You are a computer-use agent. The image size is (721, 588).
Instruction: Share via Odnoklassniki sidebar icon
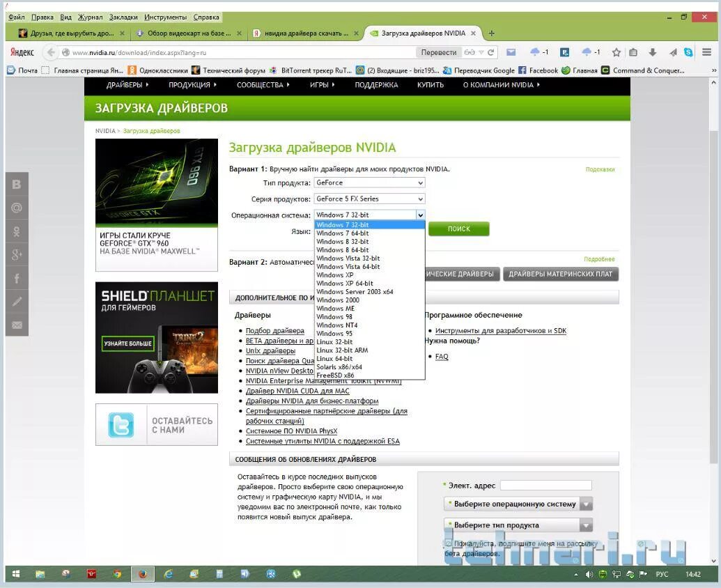[17, 231]
